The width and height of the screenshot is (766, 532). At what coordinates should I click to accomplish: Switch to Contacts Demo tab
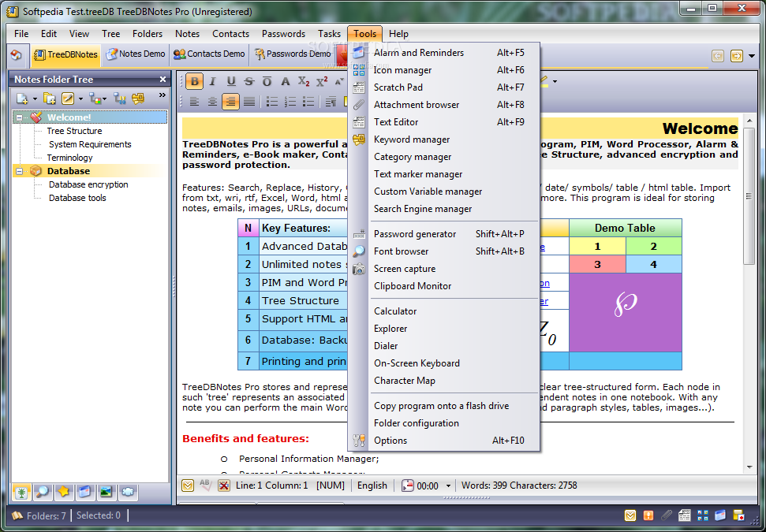210,54
